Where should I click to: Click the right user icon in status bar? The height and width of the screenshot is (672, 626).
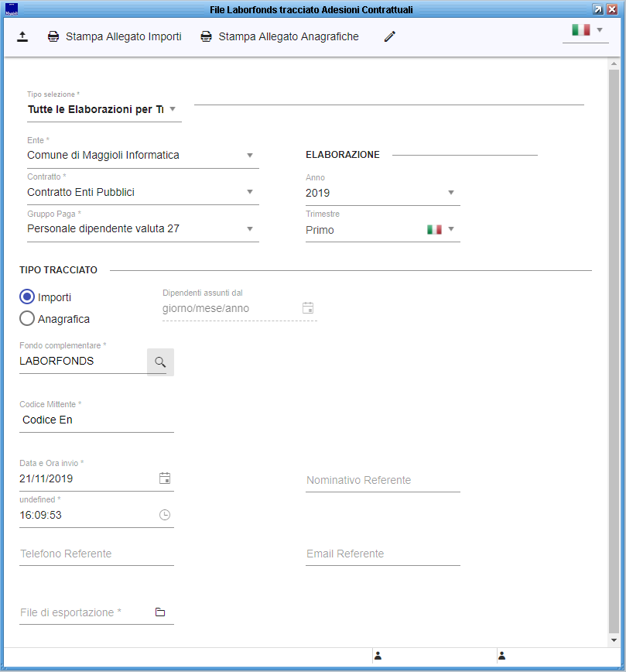pos(501,656)
